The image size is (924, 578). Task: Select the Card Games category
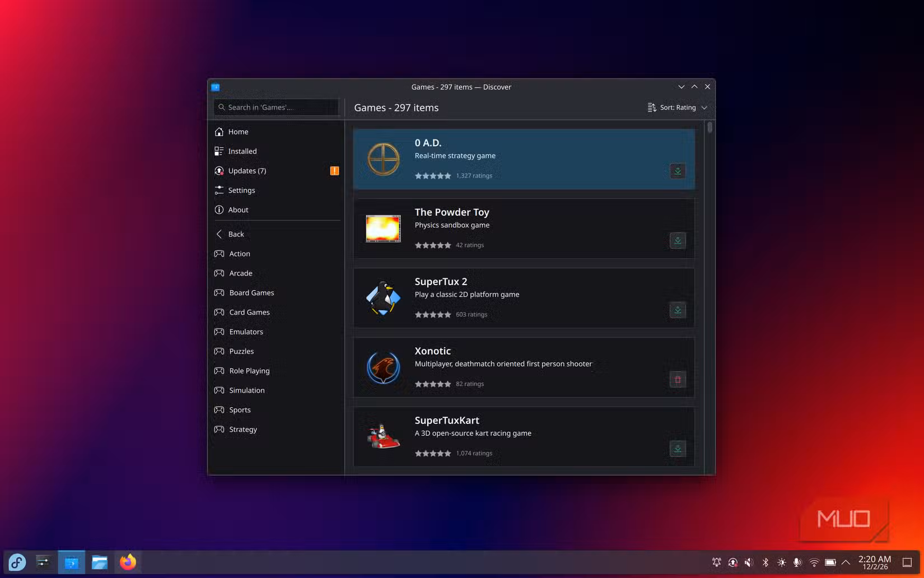click(x=276, y=313)
